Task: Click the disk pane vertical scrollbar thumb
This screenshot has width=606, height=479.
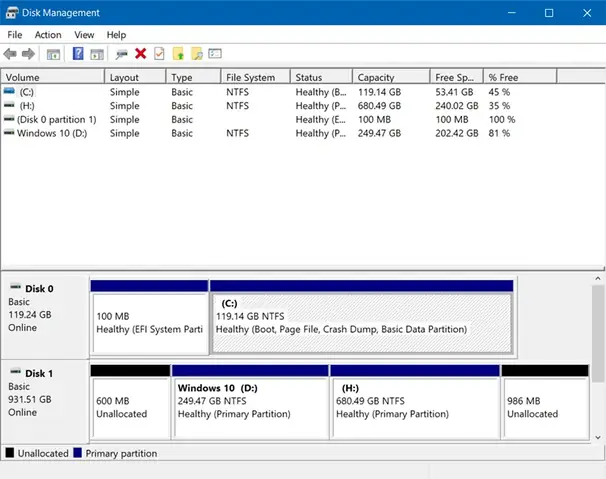Action: pos(597,334)
